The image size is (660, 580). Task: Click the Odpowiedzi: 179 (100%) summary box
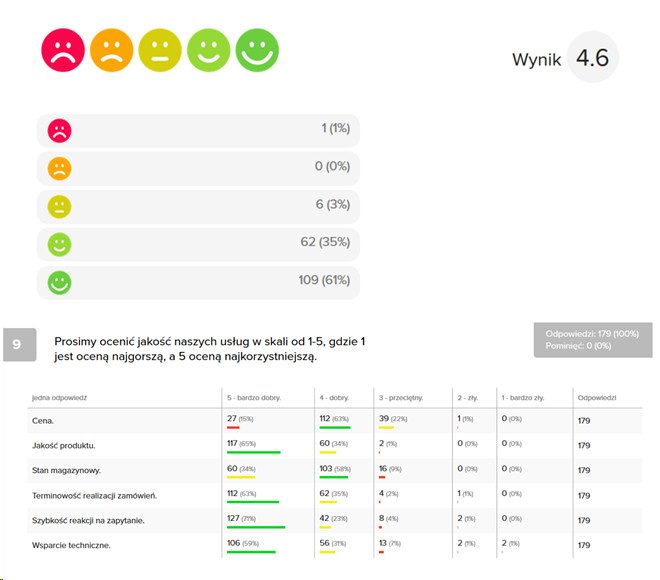[593, 339]
